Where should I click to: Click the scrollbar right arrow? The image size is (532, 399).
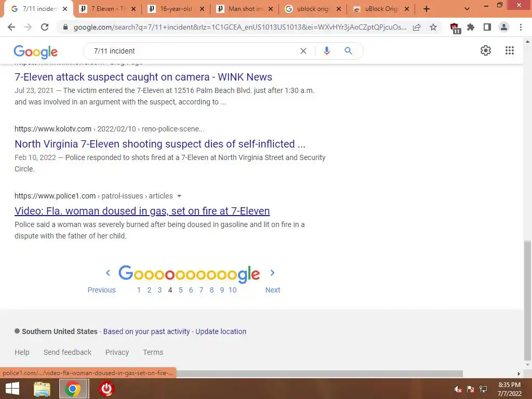519,374
